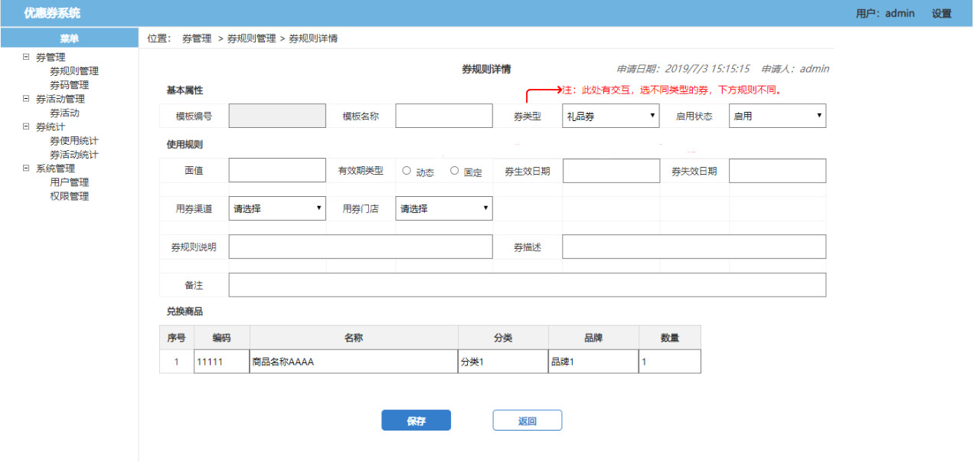The image size is (980, 462).
Task: Click the 返回 button
Action: 527,421
